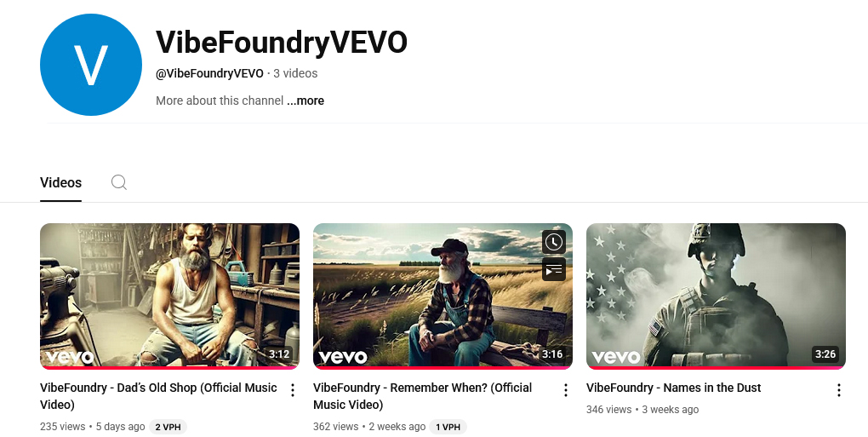Image resolution: width=868 pixels, height=437 pixels.
Task: Click the 2 VPH badge
Action: point(168,427)
